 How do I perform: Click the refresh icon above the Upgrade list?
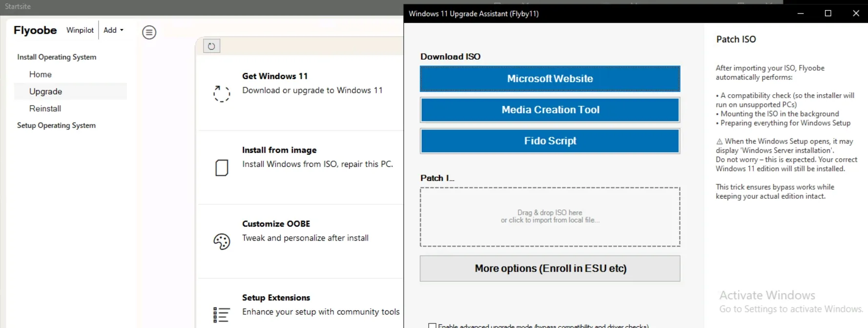(211, 46)
